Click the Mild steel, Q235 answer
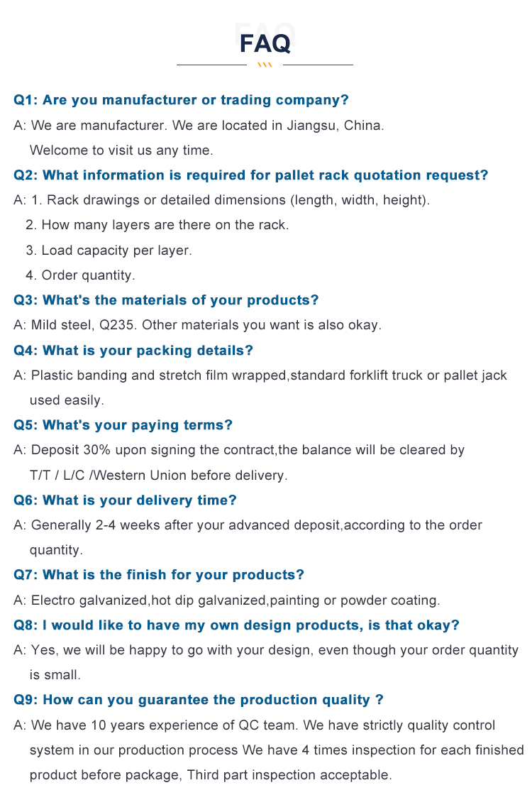 point(197,325)
